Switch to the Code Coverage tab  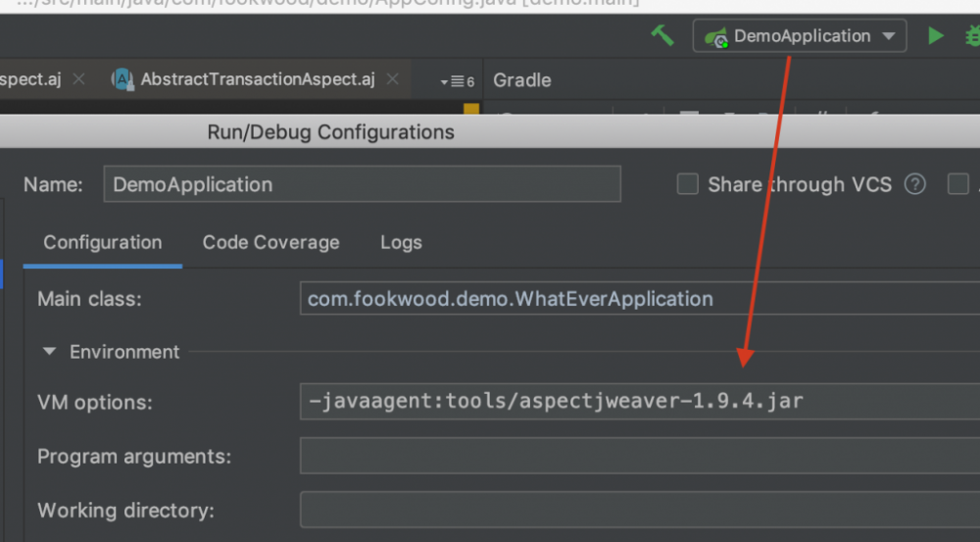point(270,242)
